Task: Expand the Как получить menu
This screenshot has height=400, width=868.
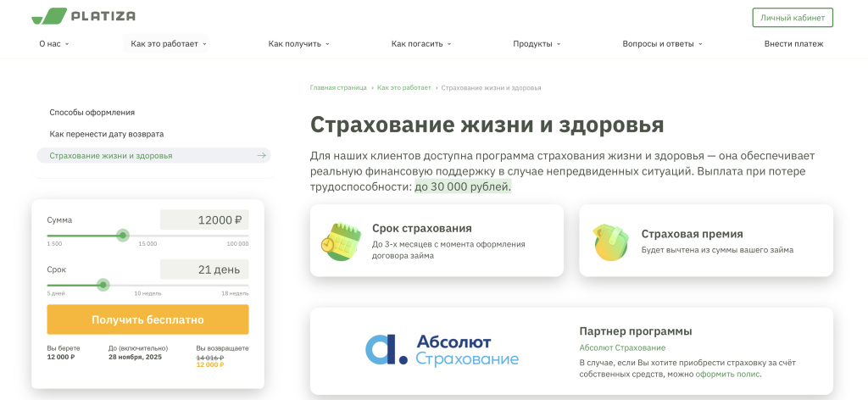Action: (299, 44)
